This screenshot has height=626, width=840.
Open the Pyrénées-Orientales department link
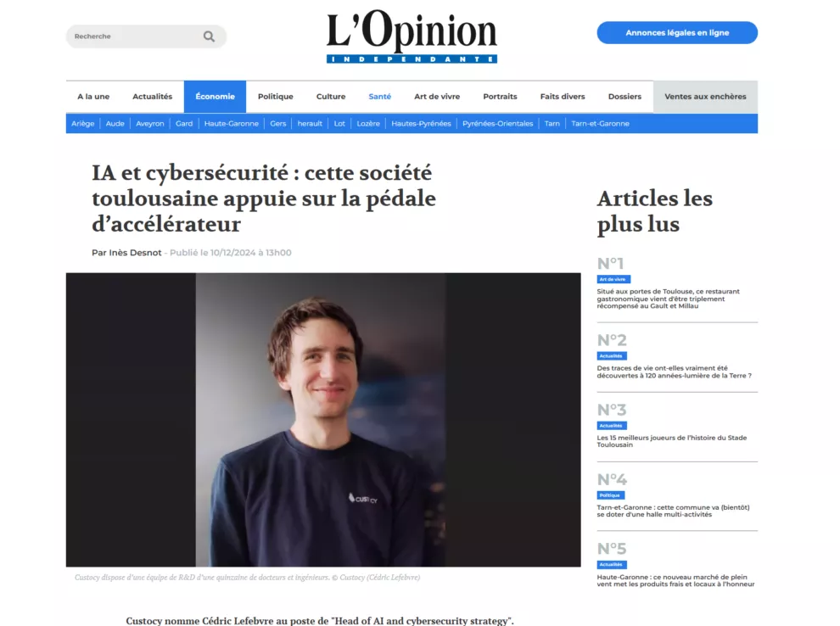click(x=498, y=124)
